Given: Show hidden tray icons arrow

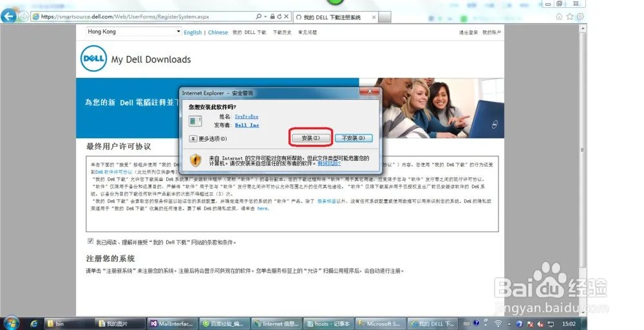Looking at the screenshot, I should (509, 324).
